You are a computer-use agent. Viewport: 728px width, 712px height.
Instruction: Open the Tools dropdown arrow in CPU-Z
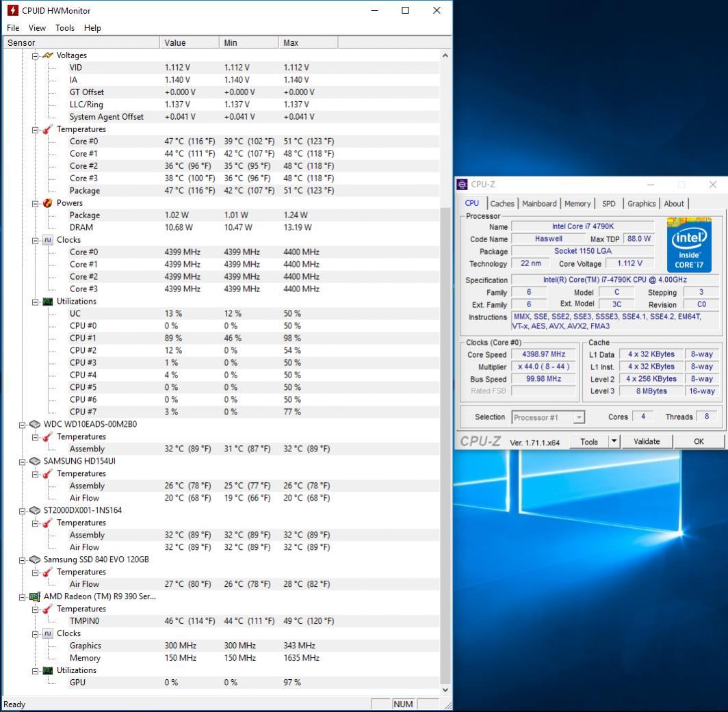(x=614, y=441)
